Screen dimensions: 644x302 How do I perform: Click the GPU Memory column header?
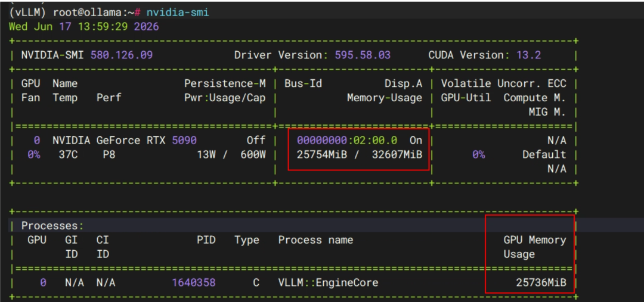click(x=535, y=240)
